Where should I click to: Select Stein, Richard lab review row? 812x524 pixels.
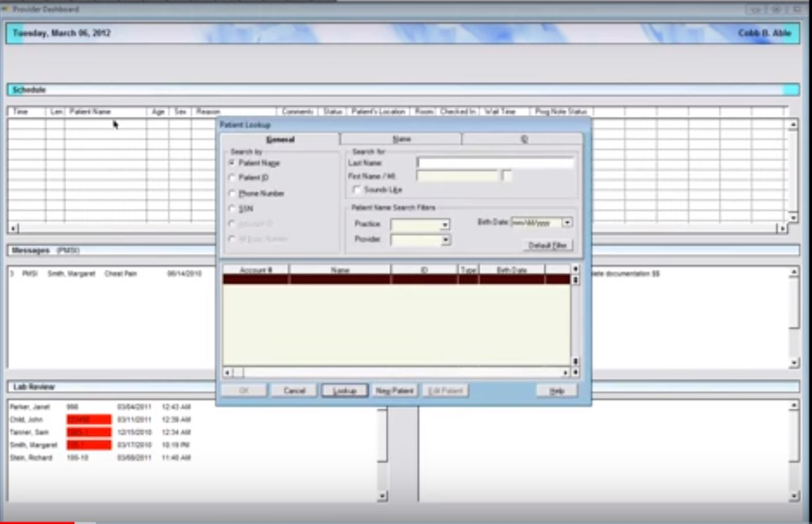[x=101, y=458]
